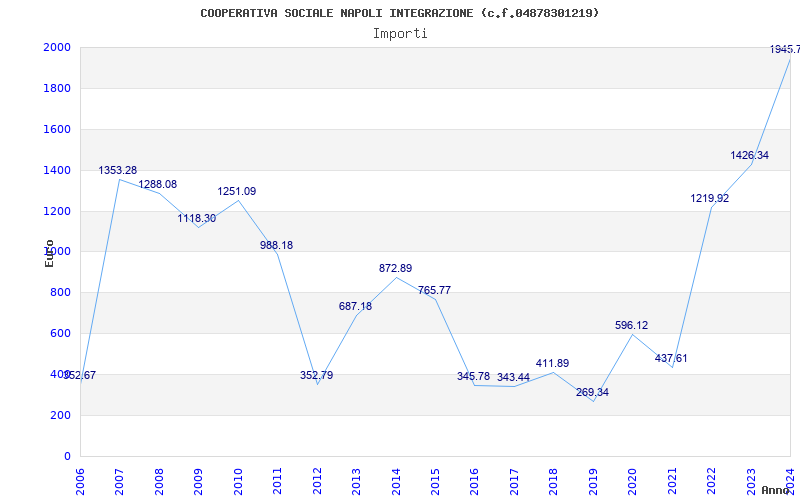Click the Anno x-axis title
This screenshot has width=800, height=500.
(x=776, y=490)
